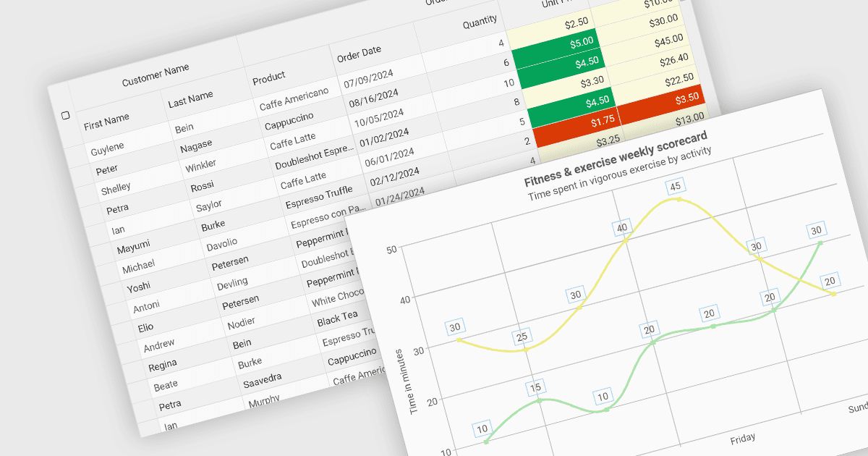This screenshot has height=456, width=868.
Task: Sort grid by Quantity column header
Action: pos(480,24)
